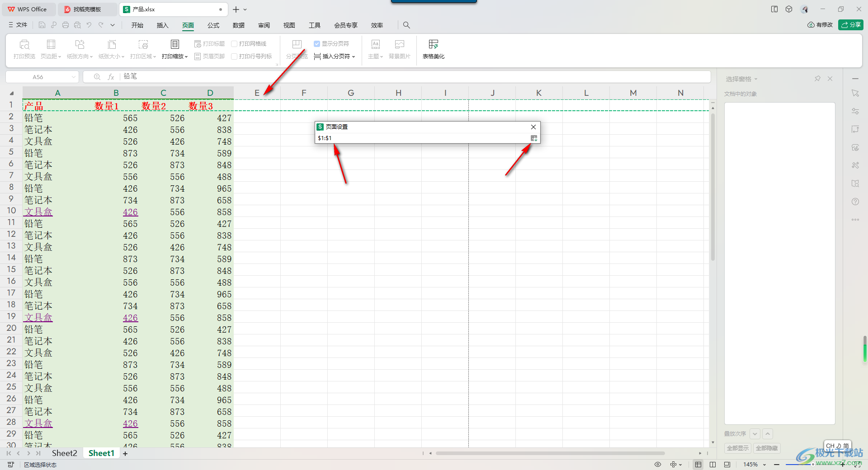Switch to the Formulas (公式) ribbon tab

click(x=213, y=25)
